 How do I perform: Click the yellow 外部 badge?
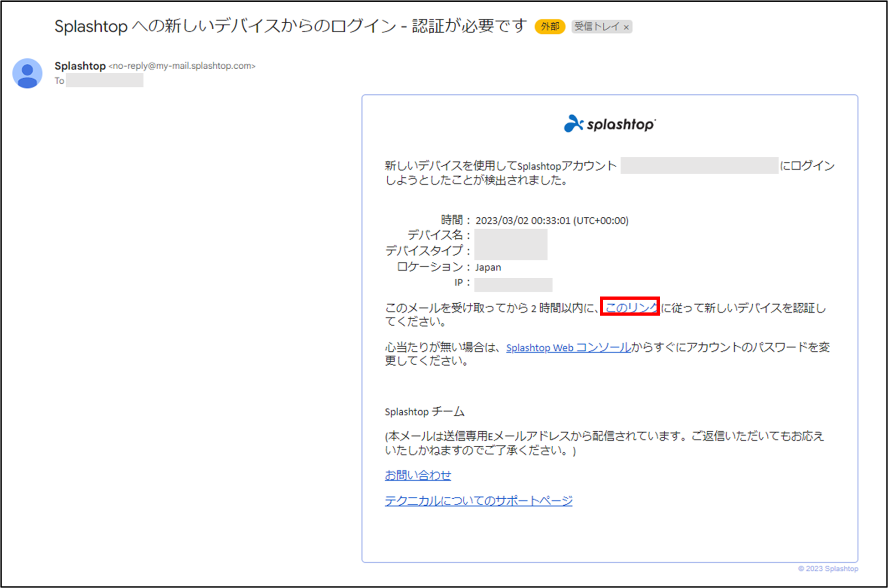tap(549, 26)
